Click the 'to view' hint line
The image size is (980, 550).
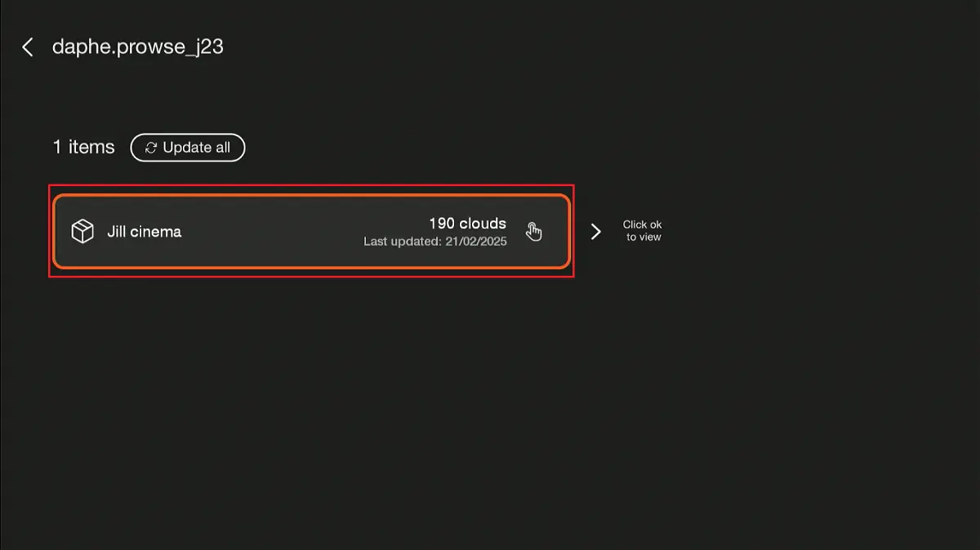tap(644, 237)
